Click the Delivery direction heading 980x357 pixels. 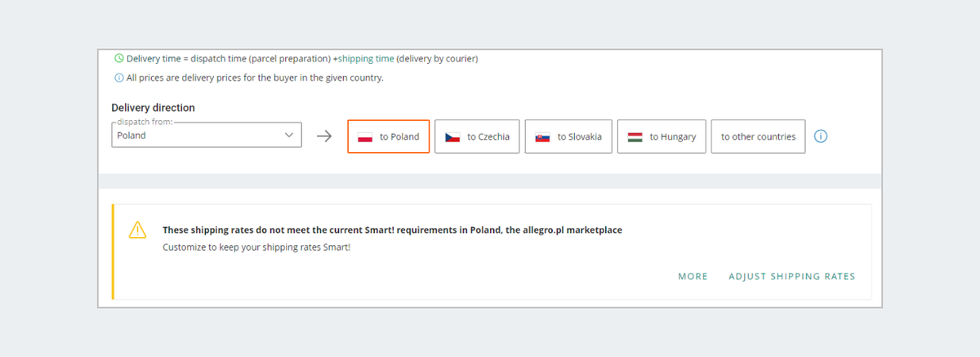(153, 108)
